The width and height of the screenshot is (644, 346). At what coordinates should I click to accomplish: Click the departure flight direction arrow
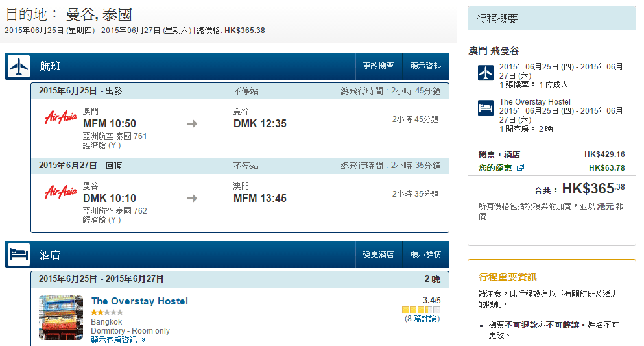click(x=191, y=124)
